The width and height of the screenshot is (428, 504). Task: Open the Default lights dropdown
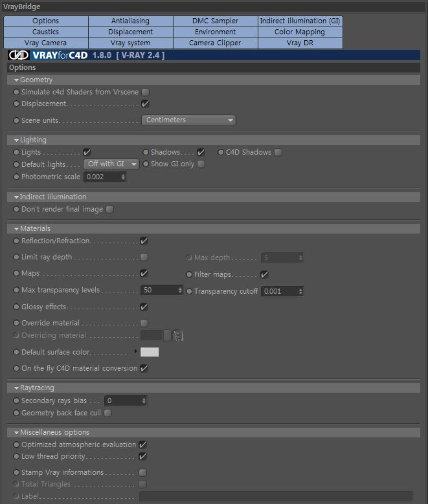(111, 164)
